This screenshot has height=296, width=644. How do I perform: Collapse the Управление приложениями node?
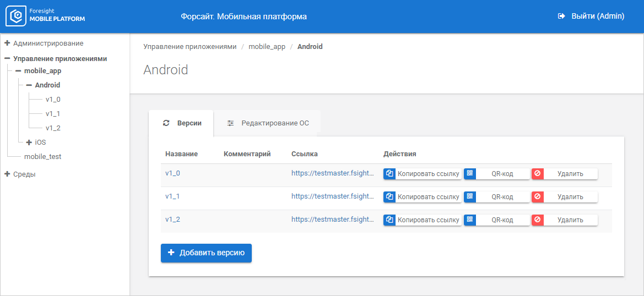(x=7, y=58)
